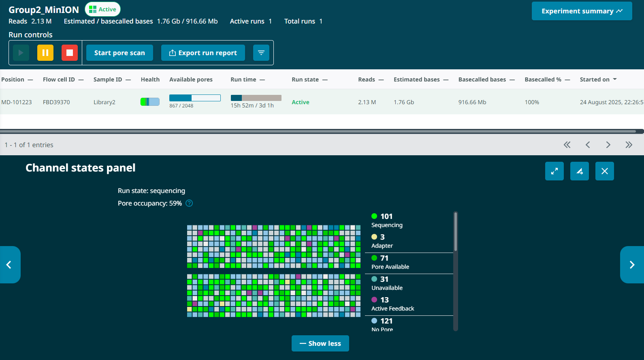Viewport: 644px width, 360px height.
Task: Open pore occupancy help icon
Action: (x=189, y=203)
